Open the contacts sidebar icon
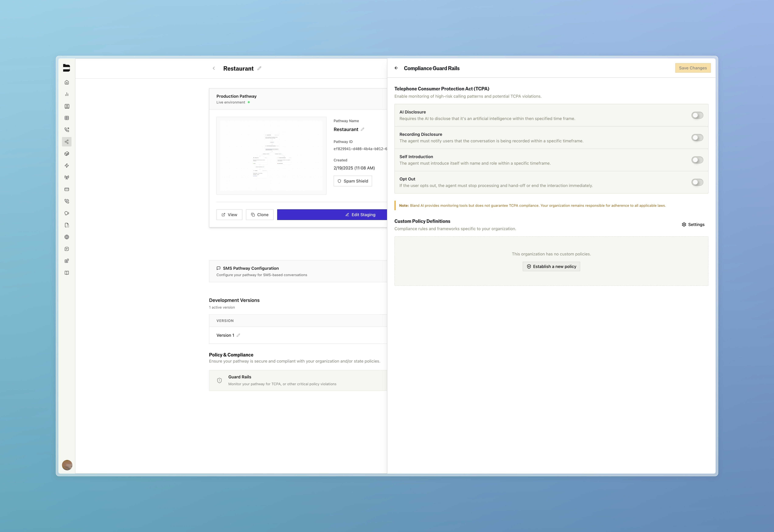 (67, 106)
